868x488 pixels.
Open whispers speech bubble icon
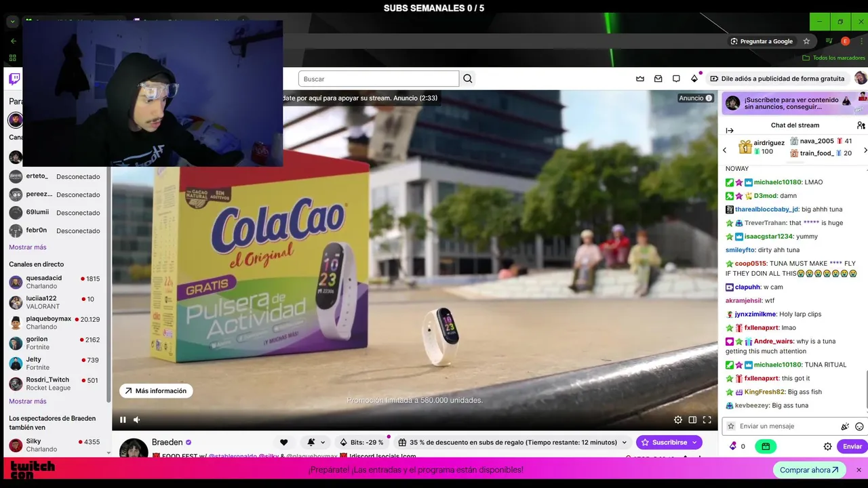pos(676,79)
